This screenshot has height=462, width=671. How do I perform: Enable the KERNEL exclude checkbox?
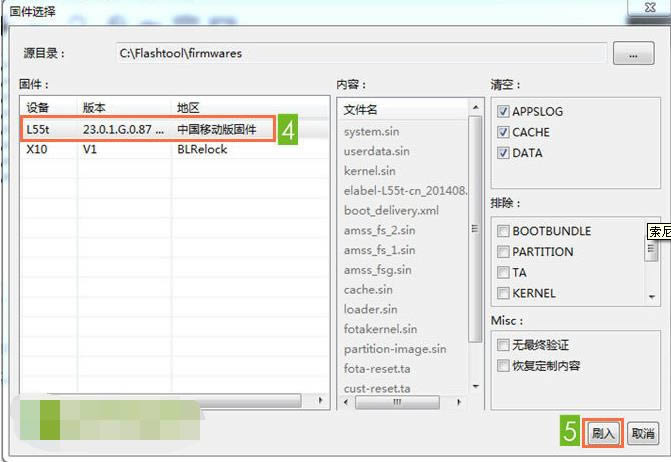[503, 294]
